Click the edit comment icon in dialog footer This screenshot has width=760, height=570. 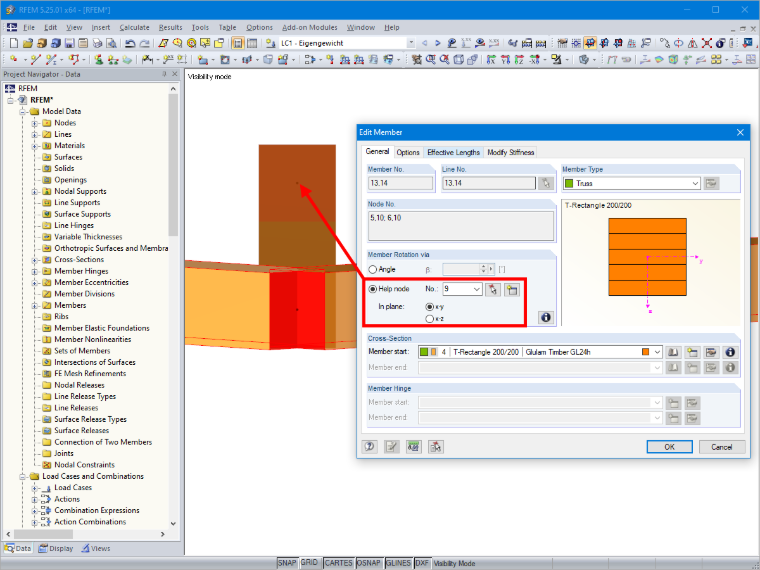(392, 447)
